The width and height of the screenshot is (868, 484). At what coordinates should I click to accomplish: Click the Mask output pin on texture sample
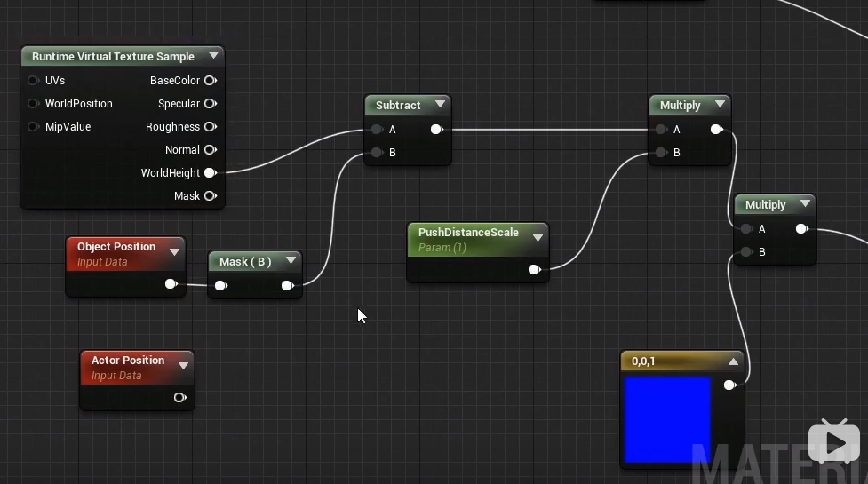[211, 195]
